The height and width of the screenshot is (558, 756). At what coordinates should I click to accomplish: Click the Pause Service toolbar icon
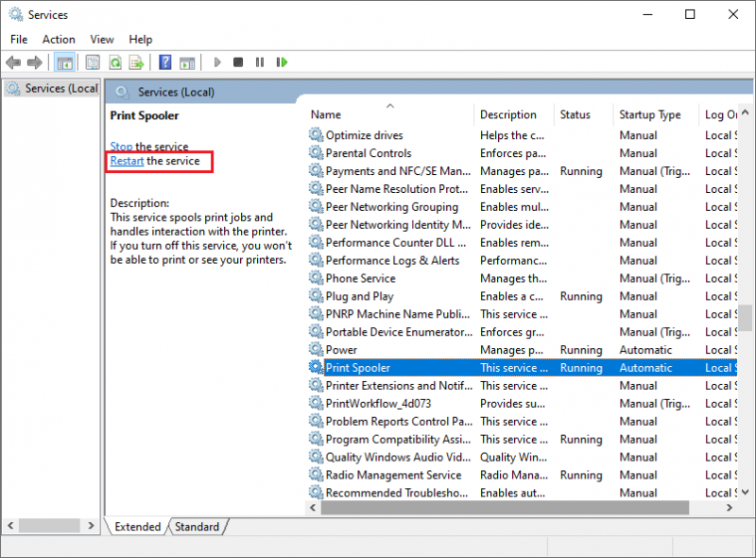click(260, 62)
